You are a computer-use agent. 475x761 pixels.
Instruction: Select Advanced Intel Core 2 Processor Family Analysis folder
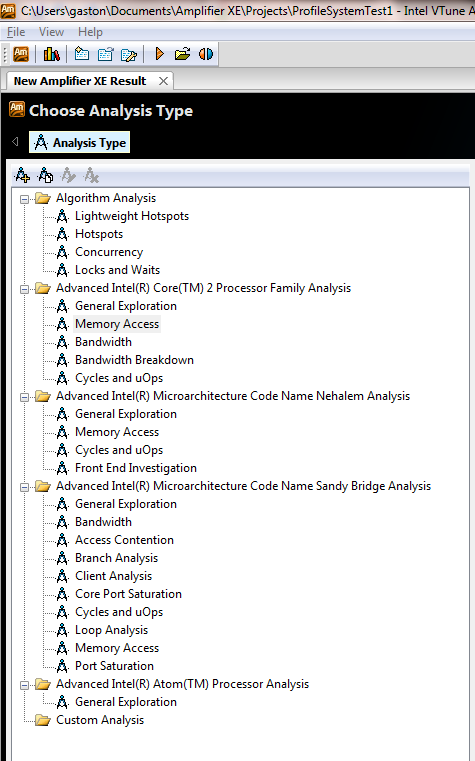click(x=203, y=288)
